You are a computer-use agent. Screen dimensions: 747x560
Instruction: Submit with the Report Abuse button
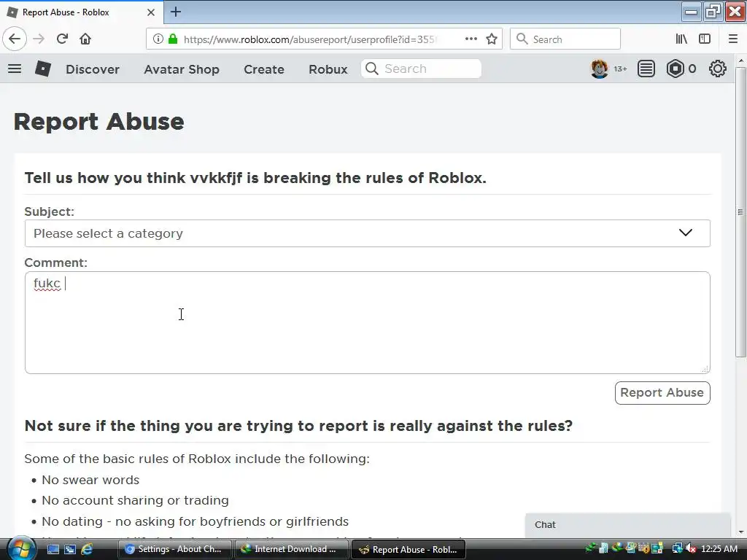(662, 393)
